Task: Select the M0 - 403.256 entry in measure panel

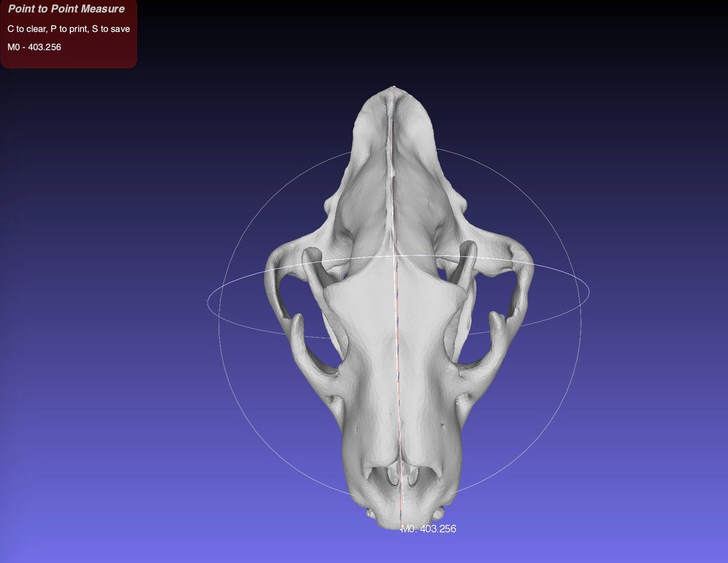Action: tap(33, 47)
